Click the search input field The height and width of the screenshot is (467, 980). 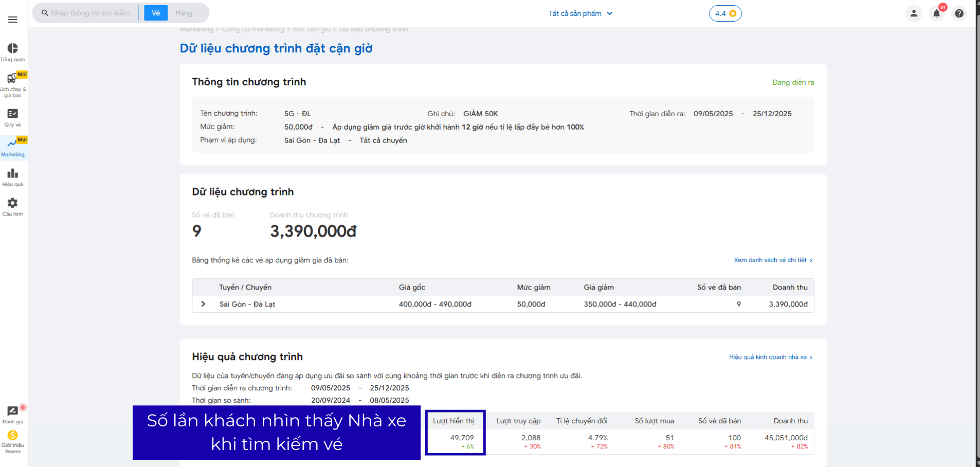[x=90, y=13]
